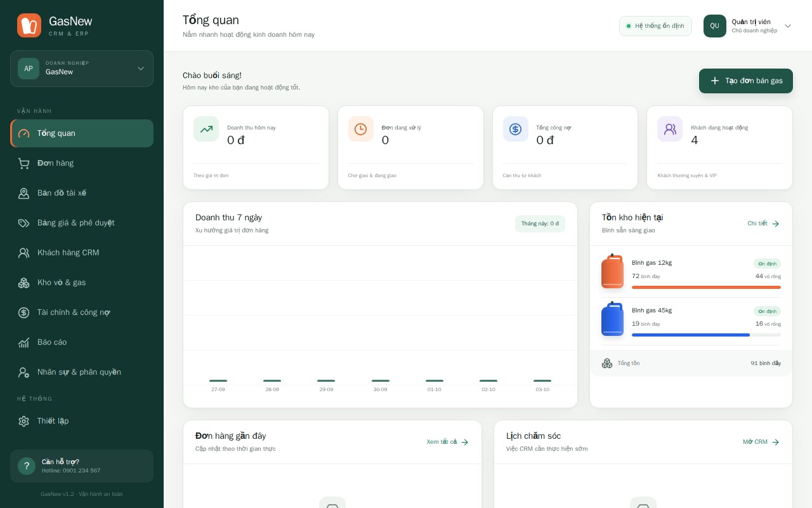The height and width of the screenshot is (508, 812).
Task: Click the Kho vỏ & gas cylinders icon
Action: pos(24,283)
